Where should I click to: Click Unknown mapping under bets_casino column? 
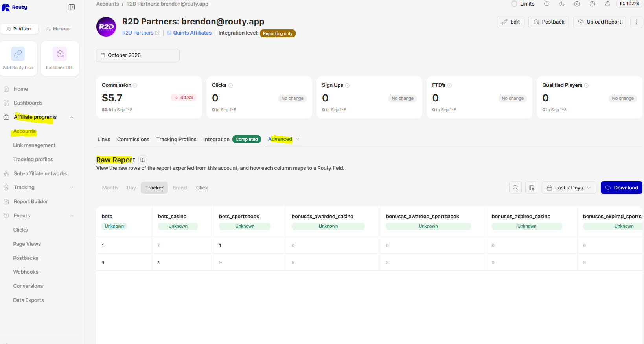[x=178, y=226]
